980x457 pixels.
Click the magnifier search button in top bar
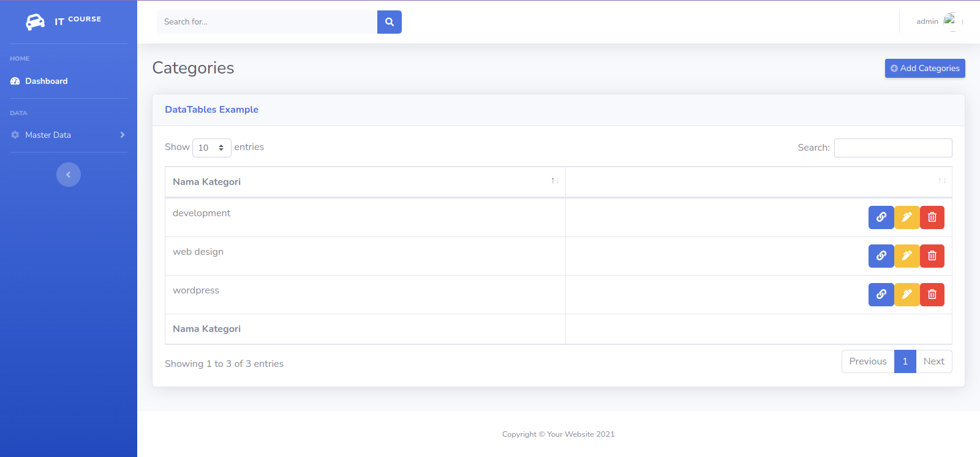tap(389, 22)
